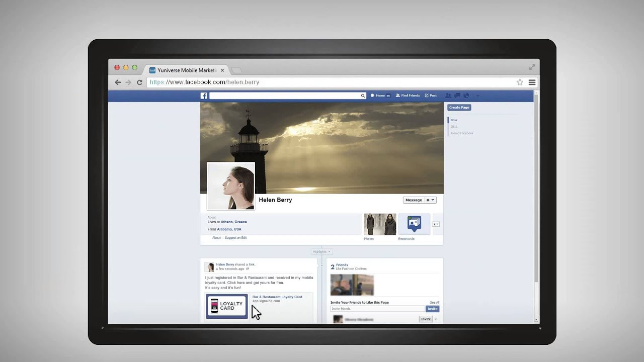644x362 pixels.
Task: Click Invite button for suggested friend
Action: coord(426,319)
